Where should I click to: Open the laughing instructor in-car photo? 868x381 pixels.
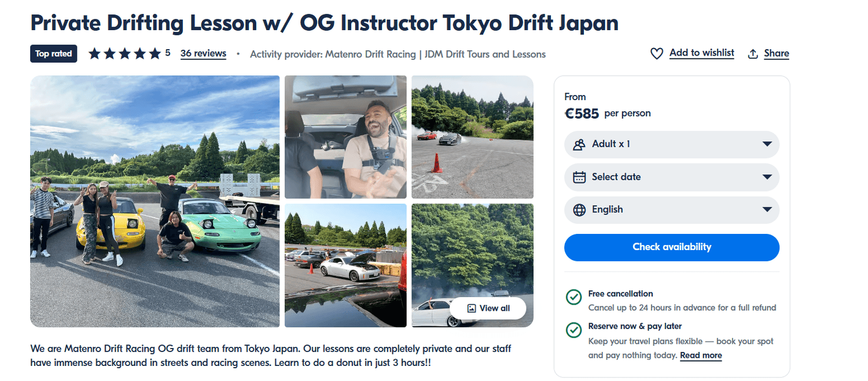tap(345, 137)
